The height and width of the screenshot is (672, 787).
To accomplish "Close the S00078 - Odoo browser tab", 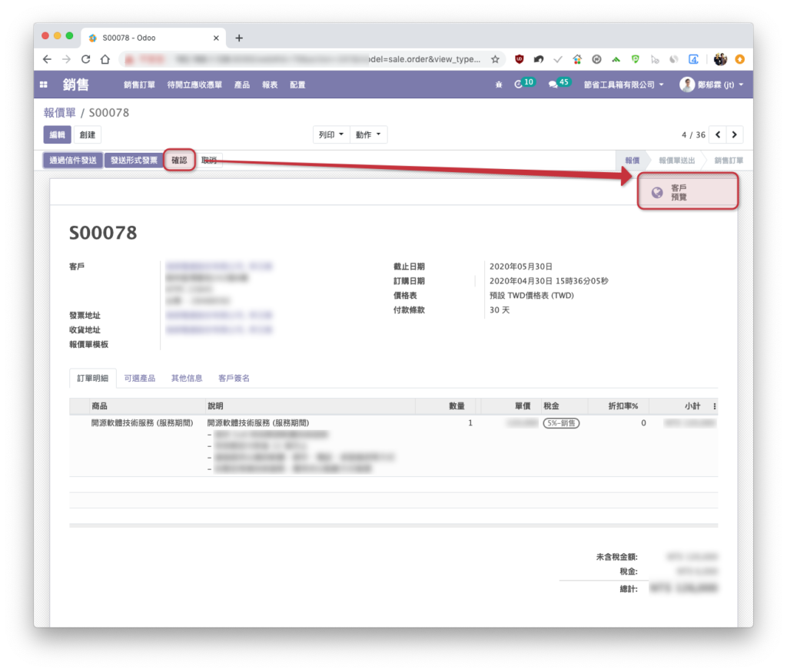I will pyautogui.click(x=216, y=38).
